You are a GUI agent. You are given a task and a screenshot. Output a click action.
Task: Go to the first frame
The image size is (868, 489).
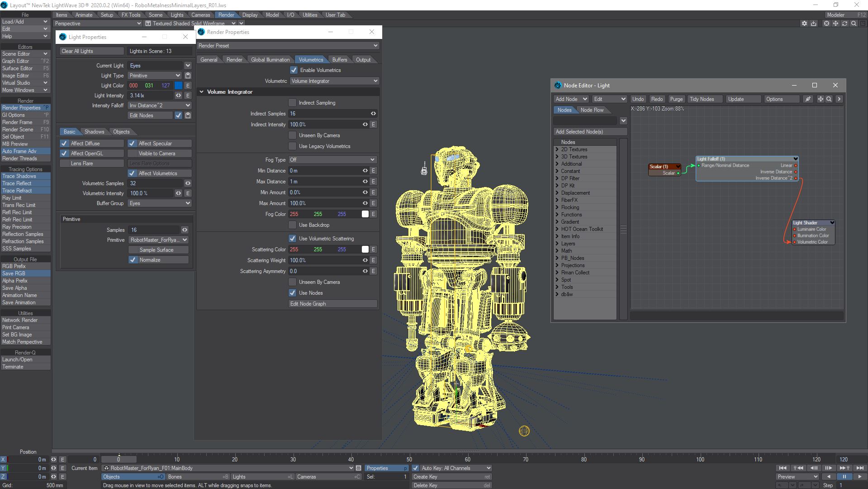(x=783, y=468)
